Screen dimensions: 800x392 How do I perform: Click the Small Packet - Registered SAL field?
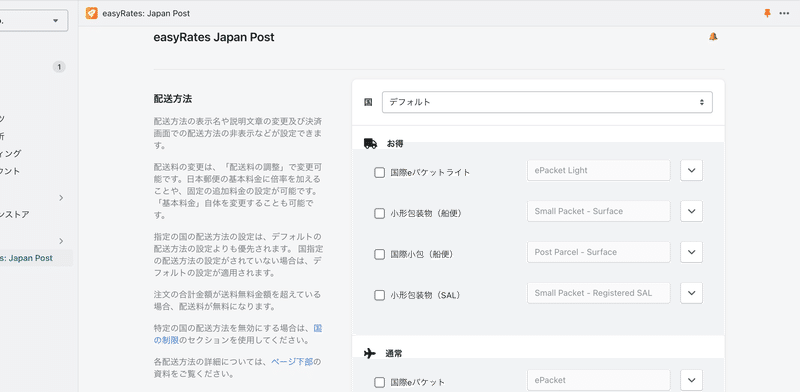click(x=598, y=293)
